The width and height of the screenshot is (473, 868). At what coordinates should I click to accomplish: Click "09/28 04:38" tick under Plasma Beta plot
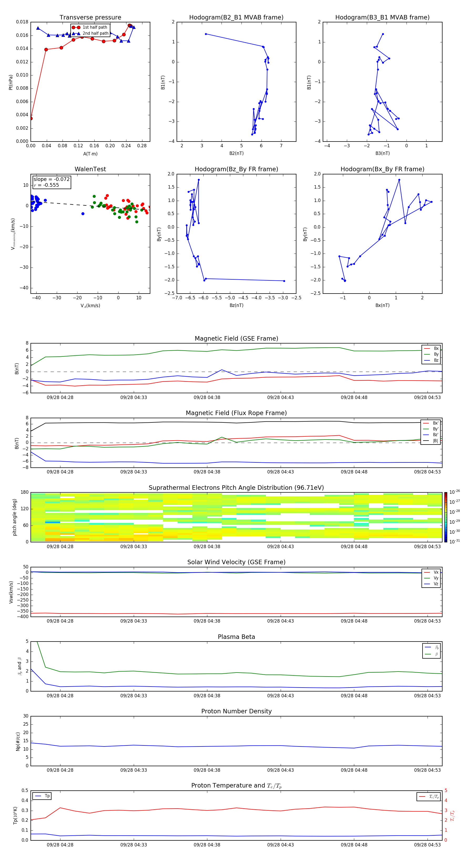tap(207, 696)
